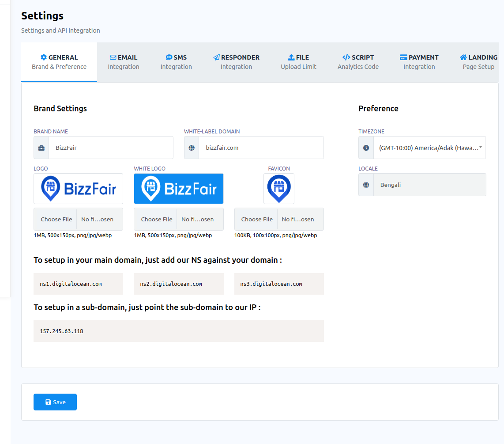Click the White-Label Domain input field
The width and height of the screenshot is (504, 444).
(x=261, y=148)
